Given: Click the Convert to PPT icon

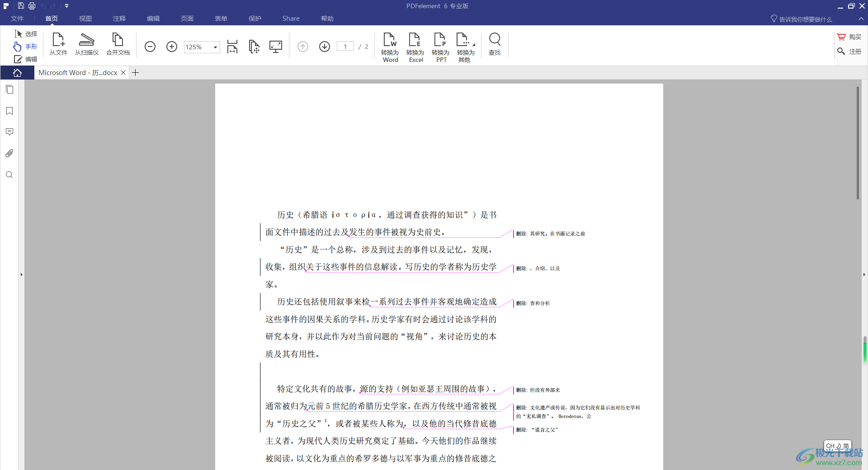Looking at the screenshot, I should click(440, 47).
